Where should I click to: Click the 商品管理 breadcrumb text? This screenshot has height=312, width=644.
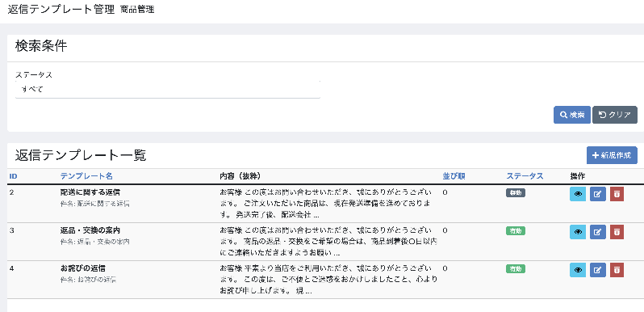(x=137, y=10)
